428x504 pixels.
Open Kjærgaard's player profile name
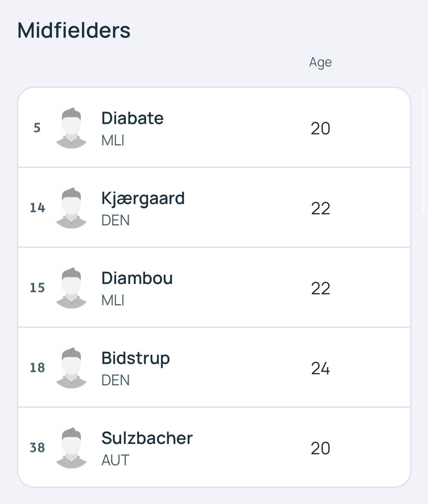(143, 199)
